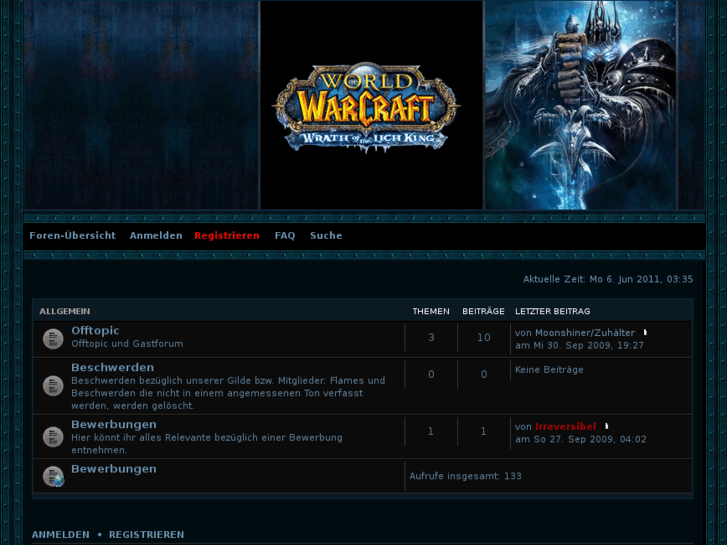The image size is (727, 545).
Task: Open the Offtopic forum
Action: [95, 331]
